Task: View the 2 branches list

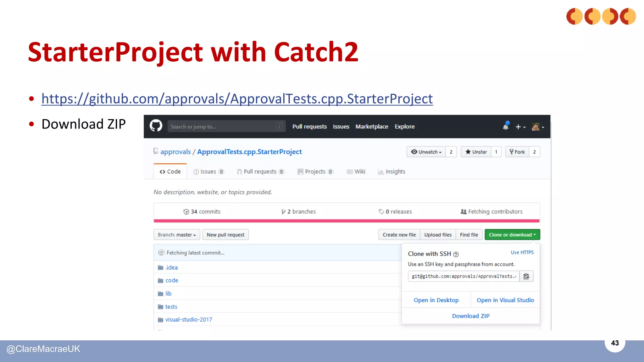Action: click(298, 211)
